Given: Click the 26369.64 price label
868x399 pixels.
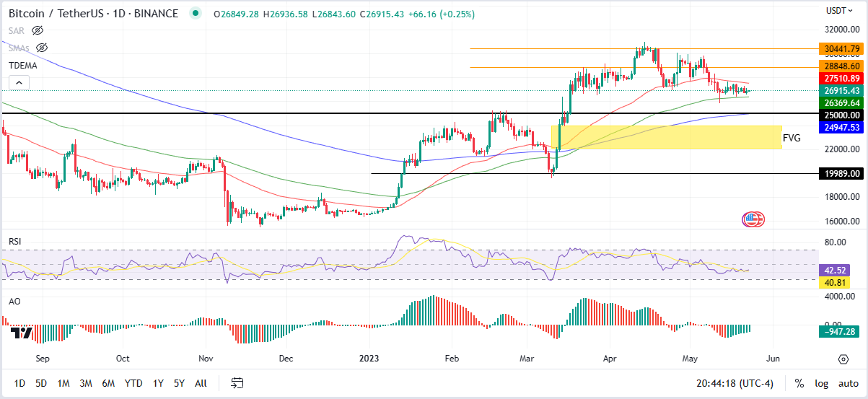Looking at the screenshot, I should click(x=841, y=103).
